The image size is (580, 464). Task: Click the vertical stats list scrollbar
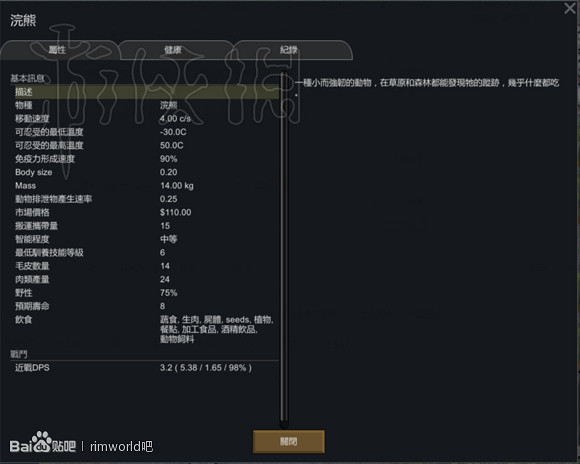click(284, 247)
